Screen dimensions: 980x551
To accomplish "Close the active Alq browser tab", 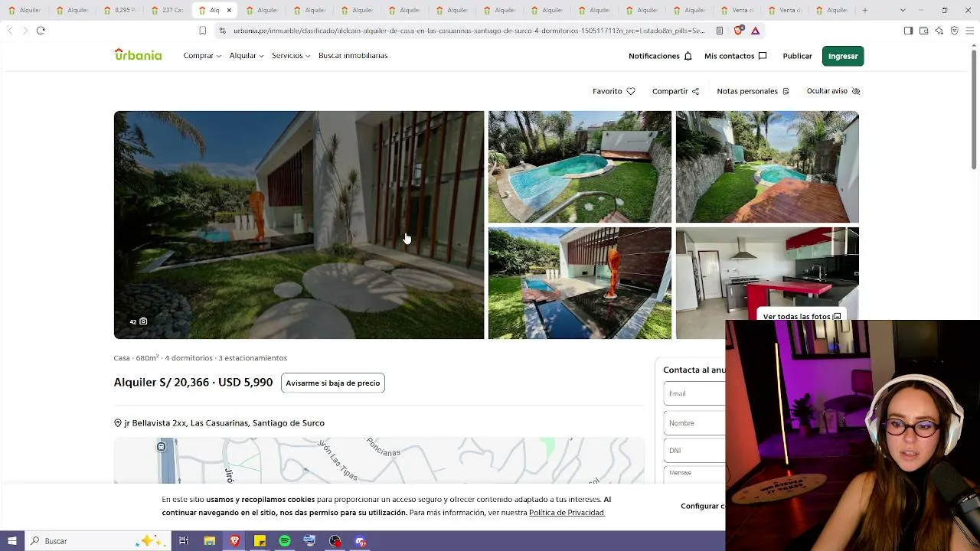I will (x=229, y=10).
